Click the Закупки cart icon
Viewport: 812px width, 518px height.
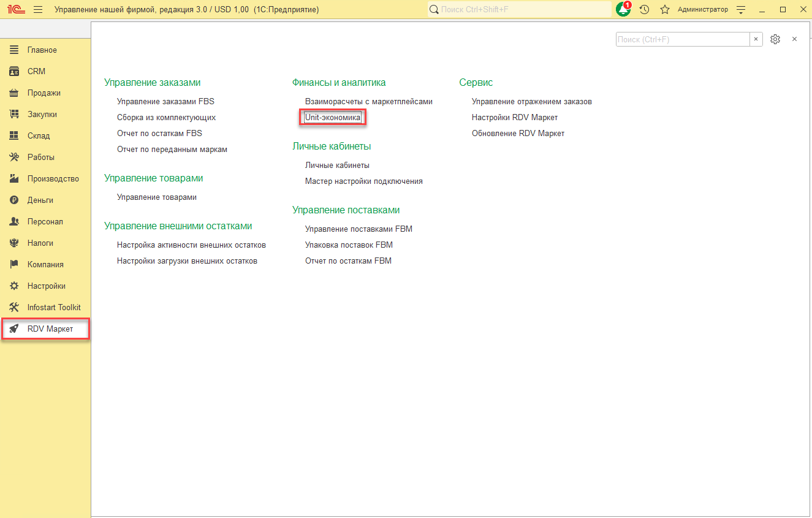point(14,114)
